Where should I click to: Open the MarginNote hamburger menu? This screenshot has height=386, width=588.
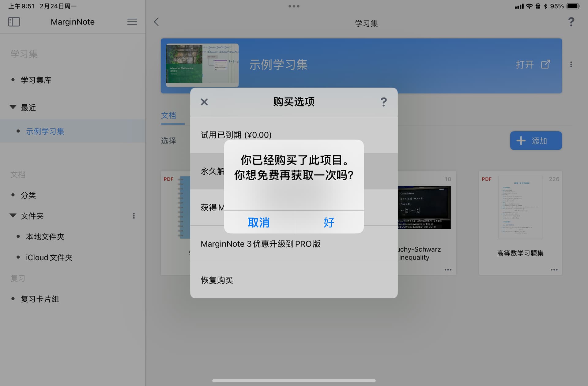[132, 22]
